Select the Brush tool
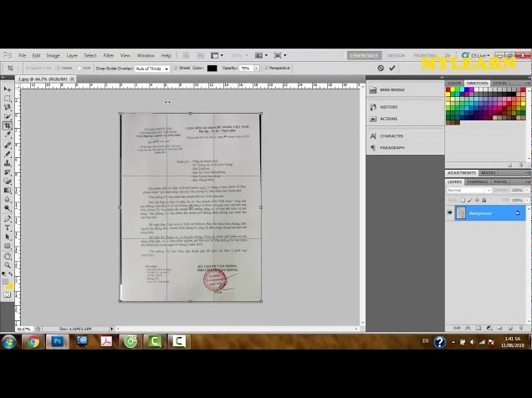The image size is (532, 398). point(8,154)
